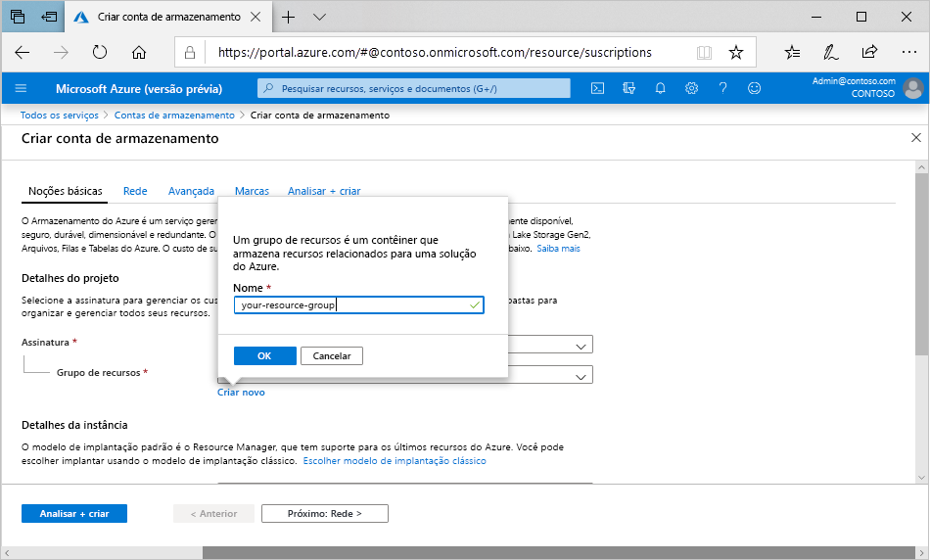Click the browser address bar URL
This screenshot has width=930, height=560.
tap(435, 52)
